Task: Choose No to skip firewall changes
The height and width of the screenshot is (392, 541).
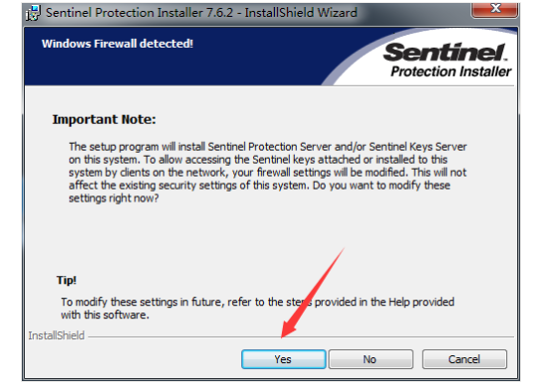Action: [370, 359]
